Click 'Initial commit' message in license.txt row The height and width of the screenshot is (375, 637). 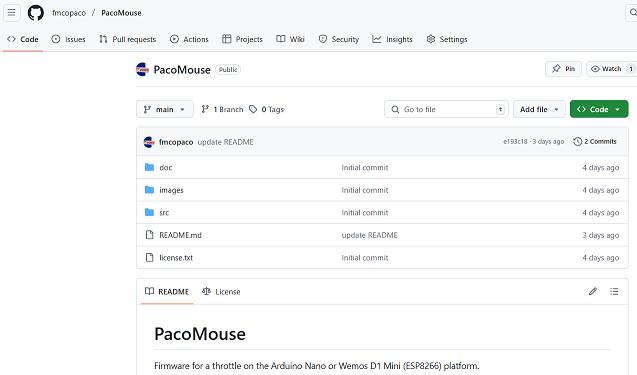(x=365, y=258)
